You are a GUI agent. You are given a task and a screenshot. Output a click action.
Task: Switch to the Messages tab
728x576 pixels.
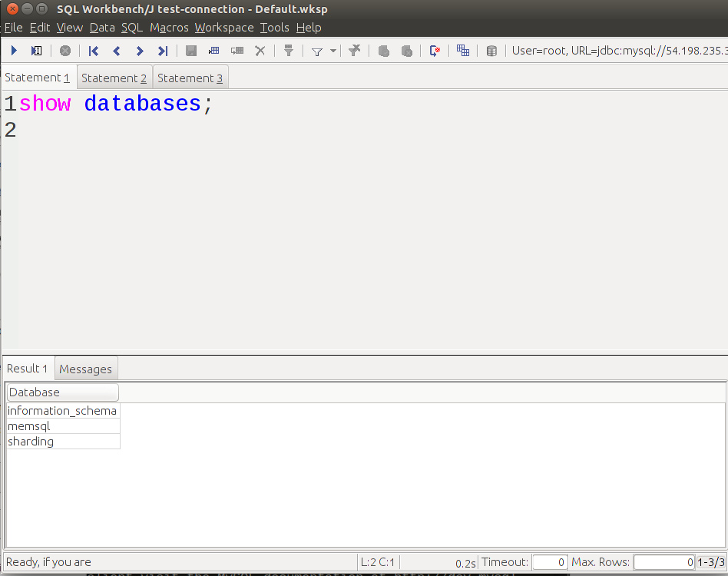point(86,369)
